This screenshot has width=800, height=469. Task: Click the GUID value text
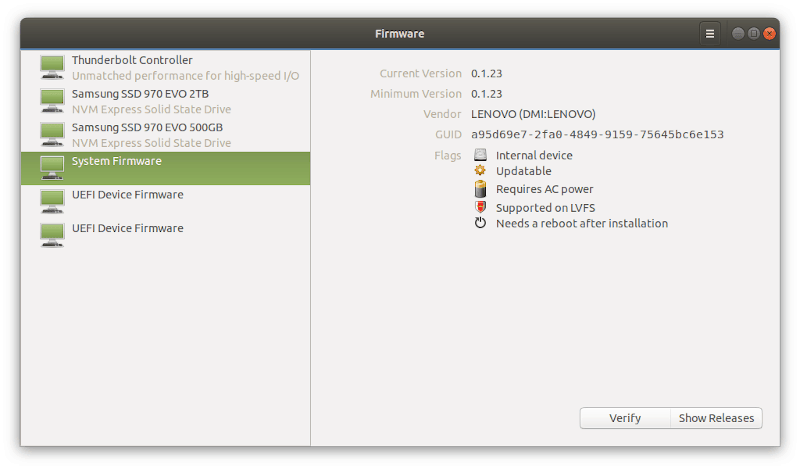pyautogui.click(x=597, y=134)
